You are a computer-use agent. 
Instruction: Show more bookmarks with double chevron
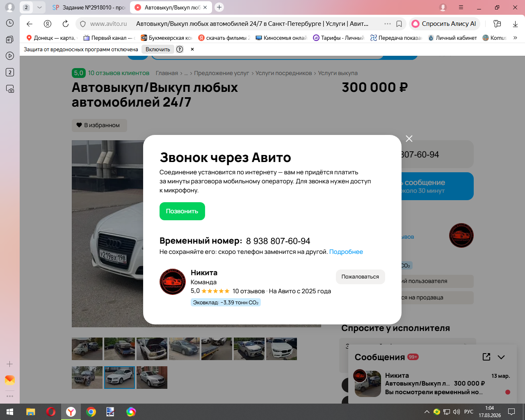515,38
